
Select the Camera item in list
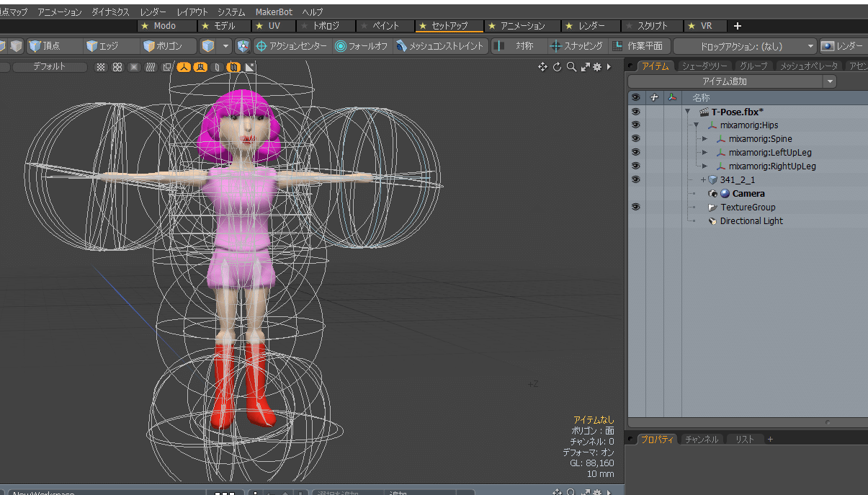(x=748, y=194)
